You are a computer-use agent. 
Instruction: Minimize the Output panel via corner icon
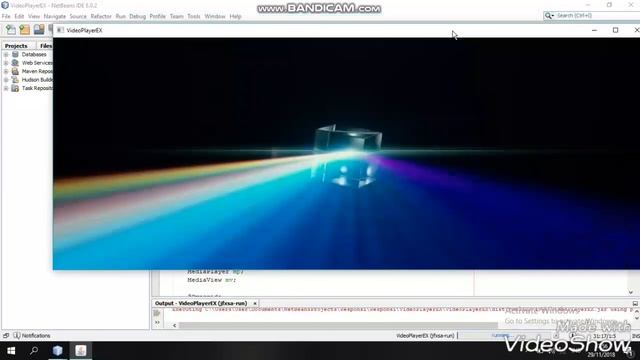635,304
